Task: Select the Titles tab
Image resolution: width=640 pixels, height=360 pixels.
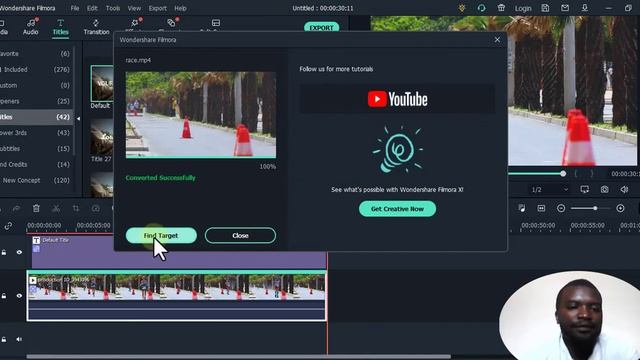Action: (x=60, y=27)
